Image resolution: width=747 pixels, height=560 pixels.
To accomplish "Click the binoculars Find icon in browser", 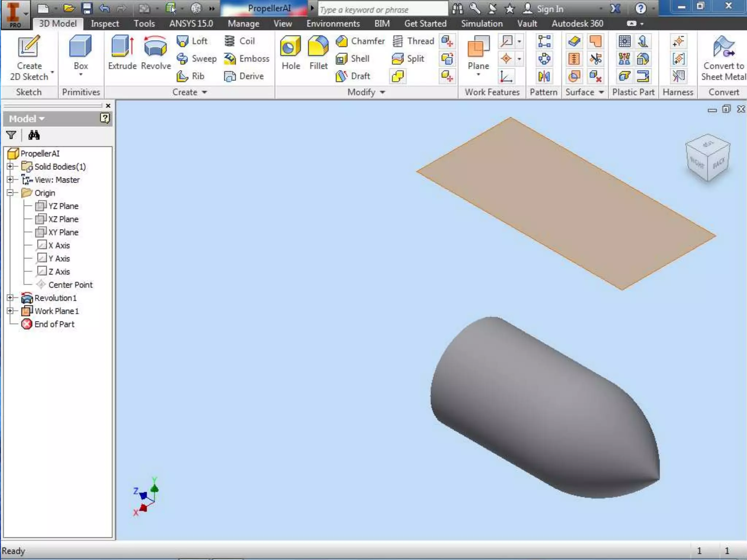I will pyautogui.click(x=34, y=135).
